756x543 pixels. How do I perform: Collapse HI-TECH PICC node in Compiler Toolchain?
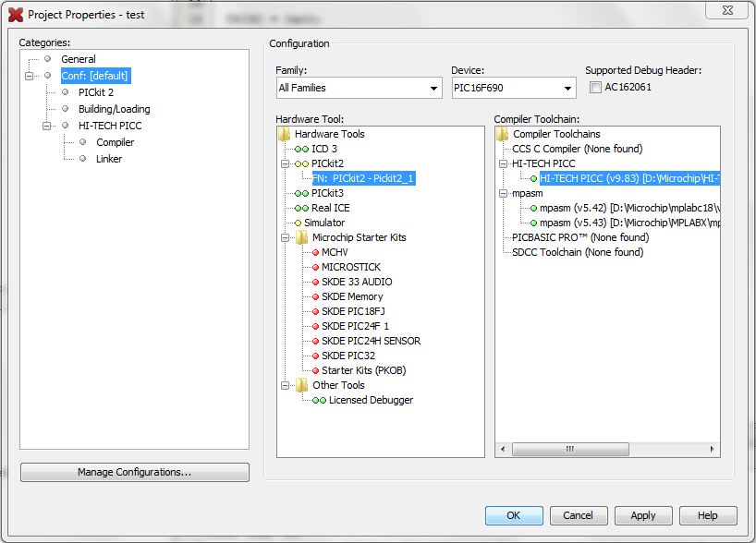coord(503,163)
